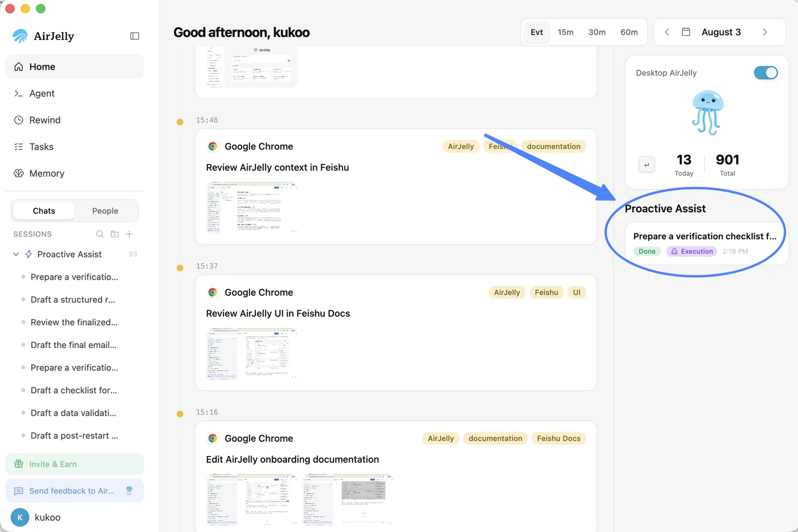The image size is (798, 532).
Task: Click the Feishu tag in 15:37 card
Action: tap(546, 293)
